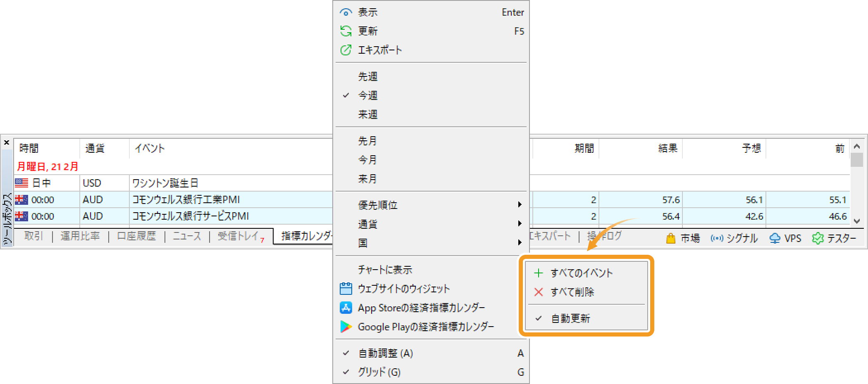Click the 42.6 forecast value
Image resolution: width=868 pixels, height=384 pixels.
[754, 216]
